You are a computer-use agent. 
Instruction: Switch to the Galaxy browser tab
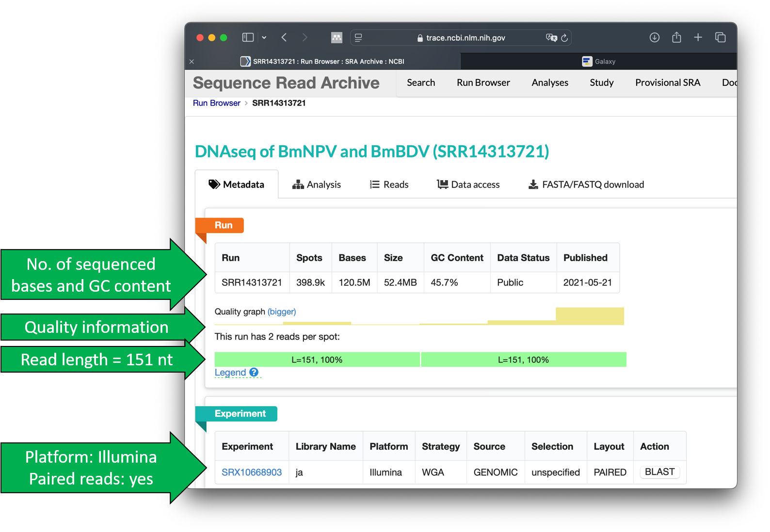point(598,62)
